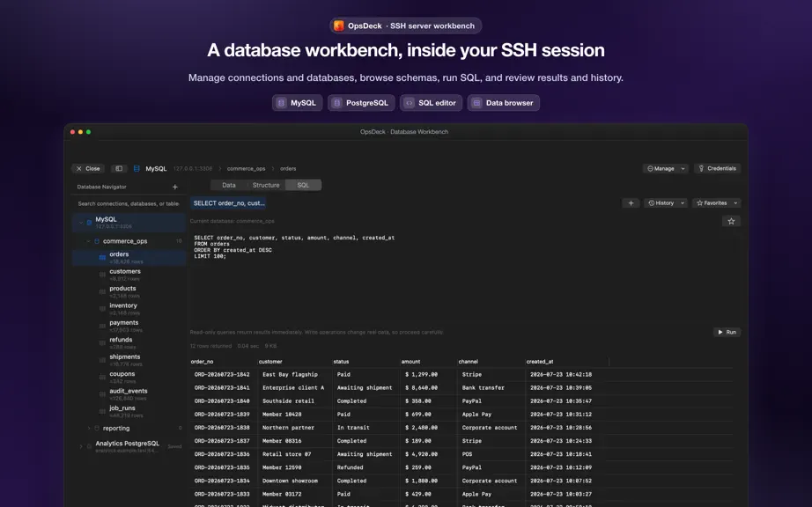
Task: Select the 'SELECT order_no, cust...' query tab
Action: tap(228, 203)
